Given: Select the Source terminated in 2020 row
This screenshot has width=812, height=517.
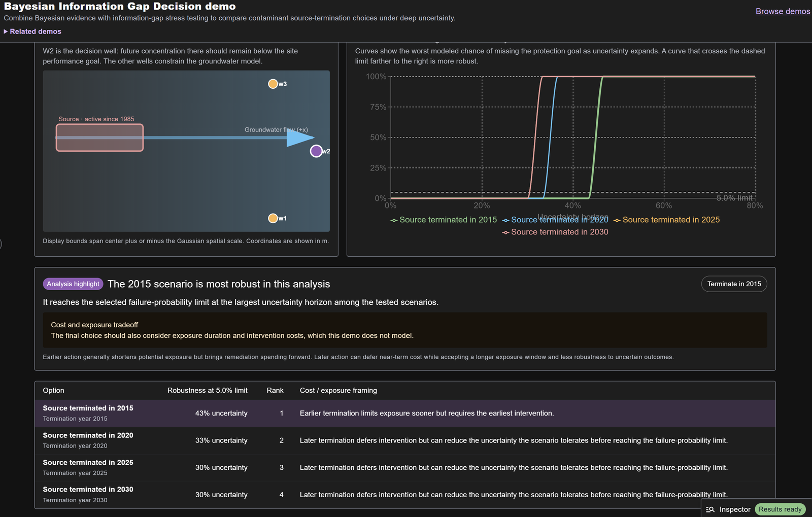Looking at the screenshot, I should (405, 440).
